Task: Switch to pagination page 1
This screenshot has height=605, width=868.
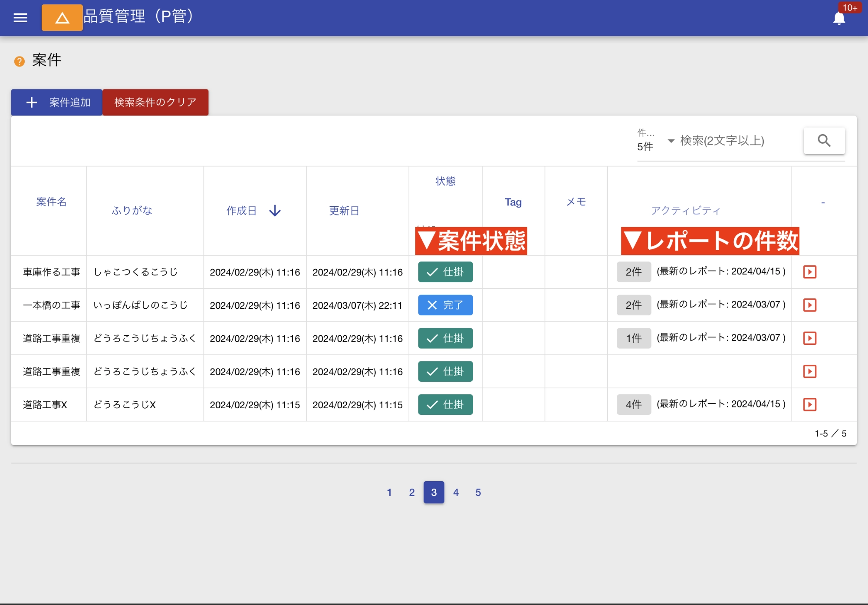Action: click(389, 492)
